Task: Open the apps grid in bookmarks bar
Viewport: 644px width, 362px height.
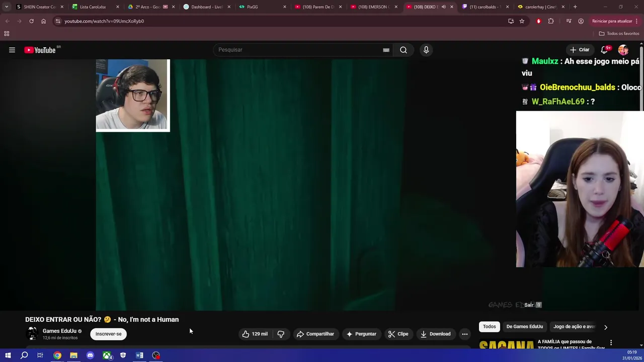Action: 7,34
